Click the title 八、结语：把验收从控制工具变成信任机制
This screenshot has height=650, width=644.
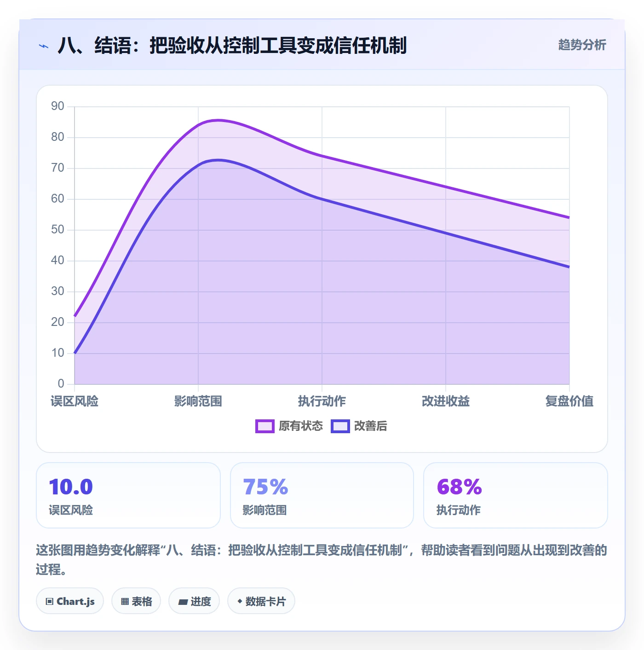pos(232,46)
